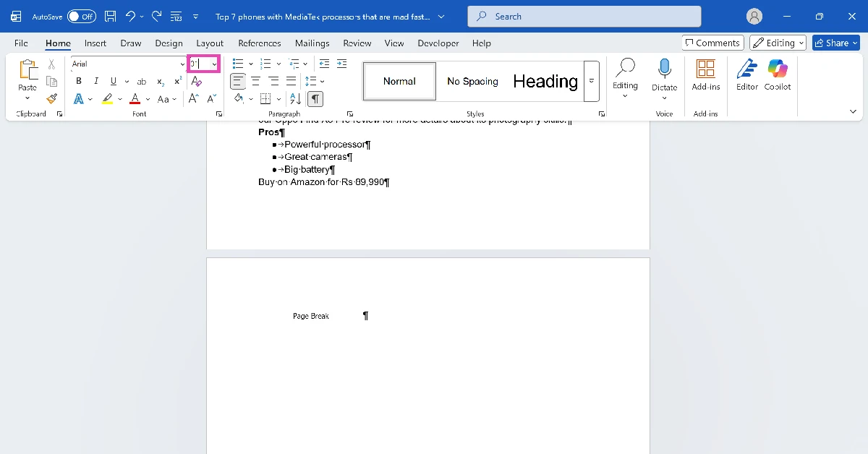Screen dimensions: 868x454
Task: Toggle Italic formatting
Action: (x=95, y=81)
